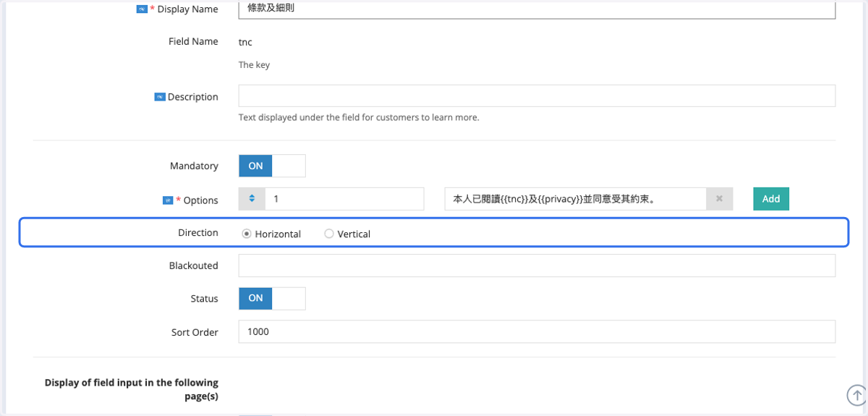868x416 pixels.
Task: Click the Blackouted input field
Action: point(537,266)
